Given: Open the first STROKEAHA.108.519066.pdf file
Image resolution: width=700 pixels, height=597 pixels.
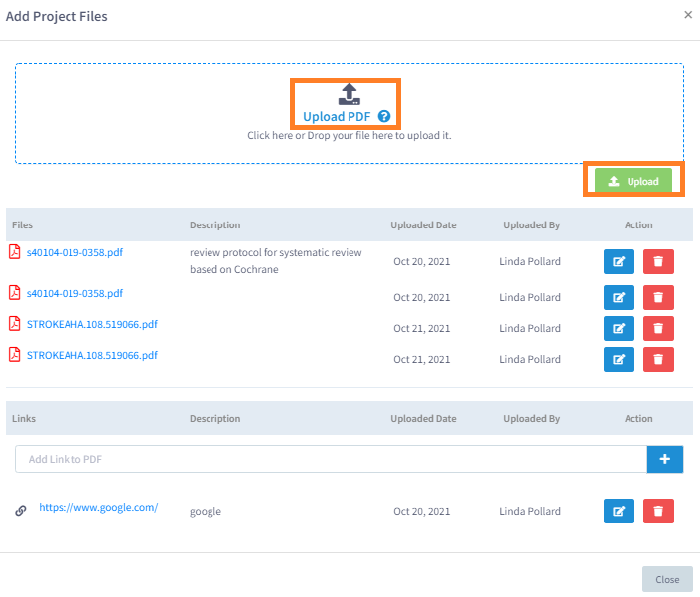Looking at the screenshot, I should point(91,324).
